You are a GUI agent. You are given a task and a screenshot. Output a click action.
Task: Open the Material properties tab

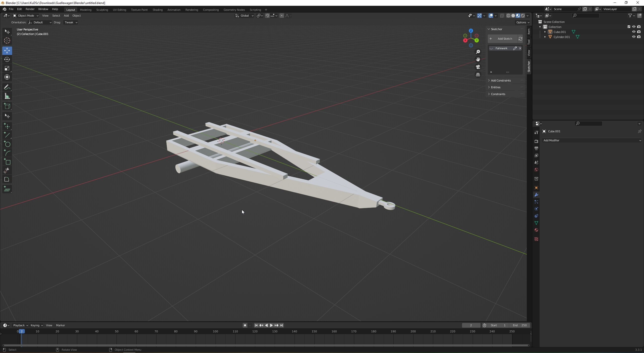tap(536, 230)
